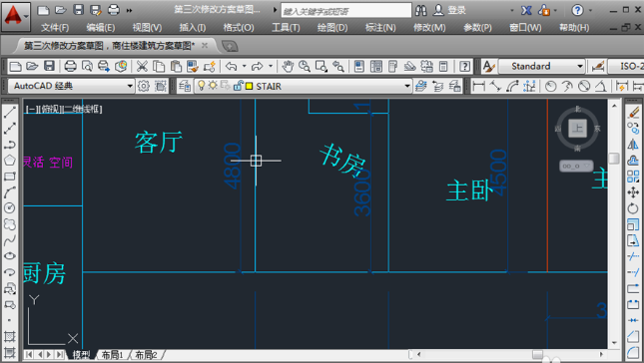Image resolution: width=644 pixels, height=363 pixels.
Task: Select the Polygon draw tool
Action: pos(9,161)
